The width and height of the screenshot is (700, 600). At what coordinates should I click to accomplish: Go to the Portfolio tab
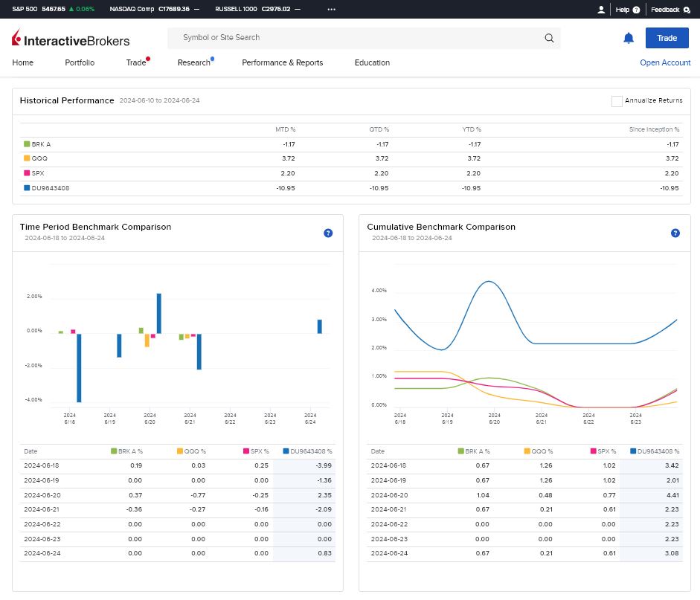(80, 62)
